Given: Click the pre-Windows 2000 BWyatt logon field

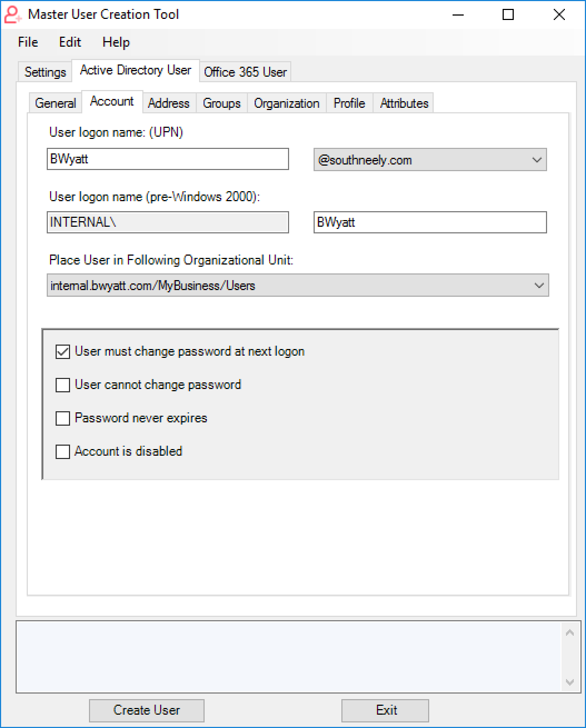Looking at the screenshot, I should click(x=430, y=222).
